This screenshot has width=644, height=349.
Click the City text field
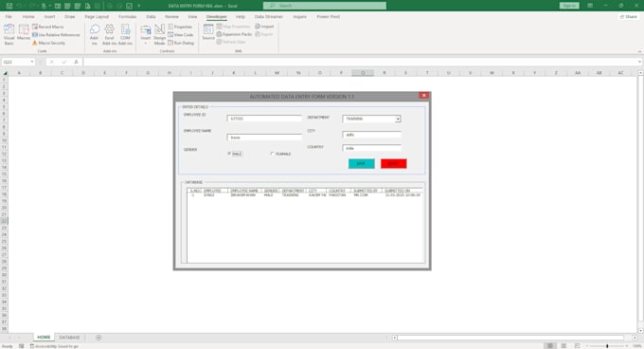[371, 135]
